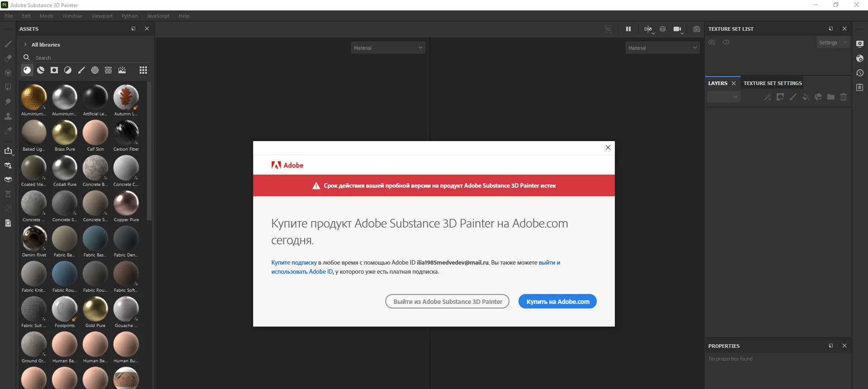Filter assets by Alphas

(95, 70)
